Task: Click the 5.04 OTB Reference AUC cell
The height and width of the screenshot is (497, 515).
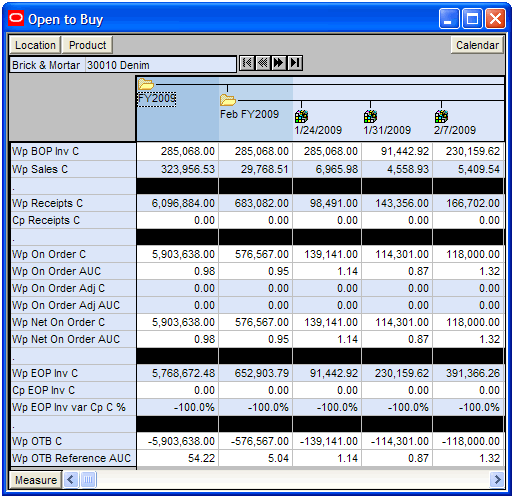Action: click(256, 458)
